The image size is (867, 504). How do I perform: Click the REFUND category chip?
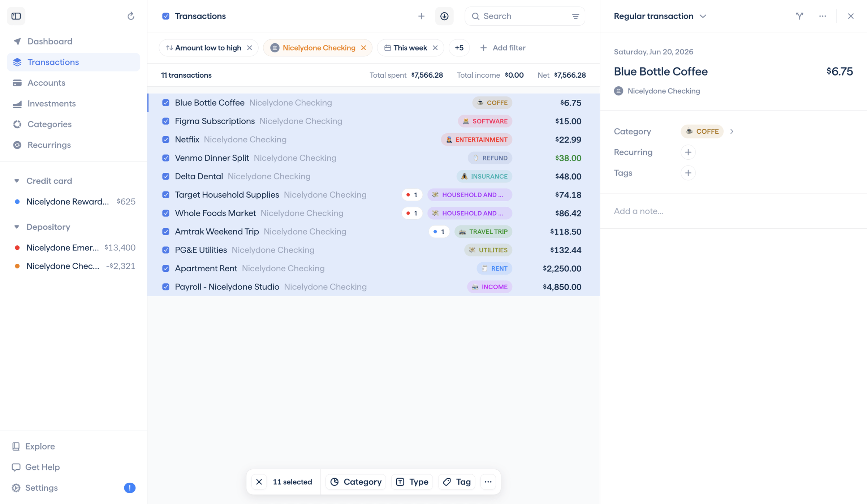click(x=490, y=158)
